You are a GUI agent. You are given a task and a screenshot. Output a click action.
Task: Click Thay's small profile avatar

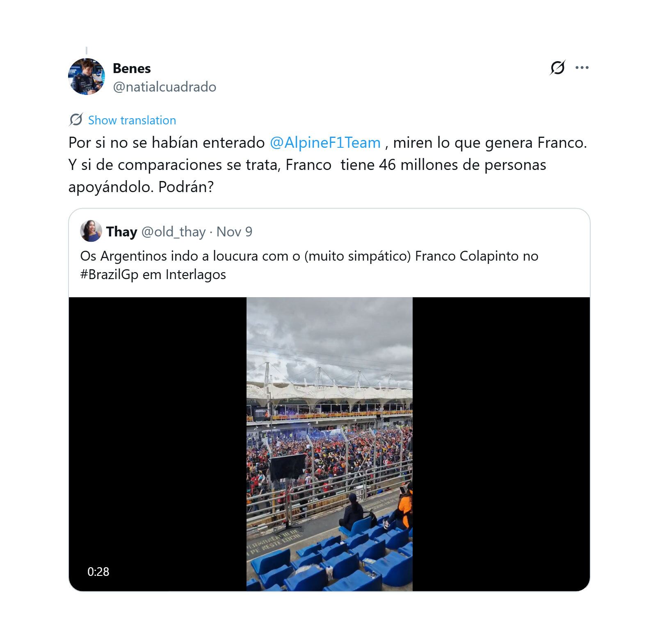(91, 231)
